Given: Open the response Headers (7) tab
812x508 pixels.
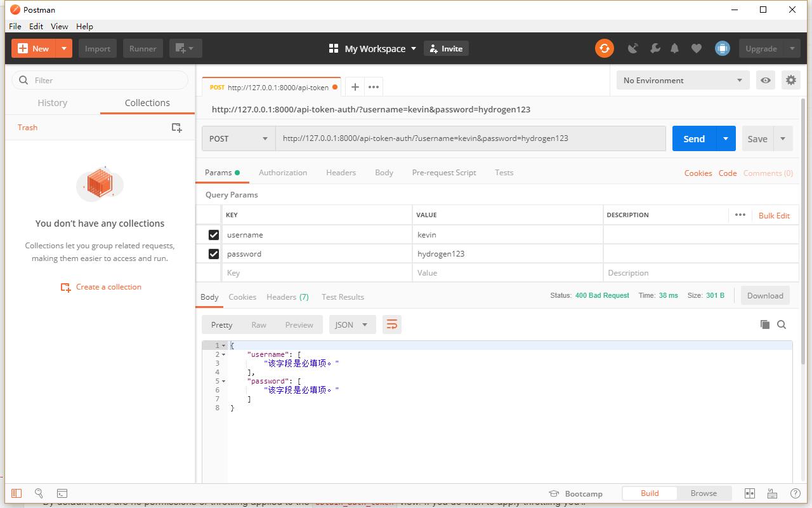Looking at the screenshot, I should point(287,297).
